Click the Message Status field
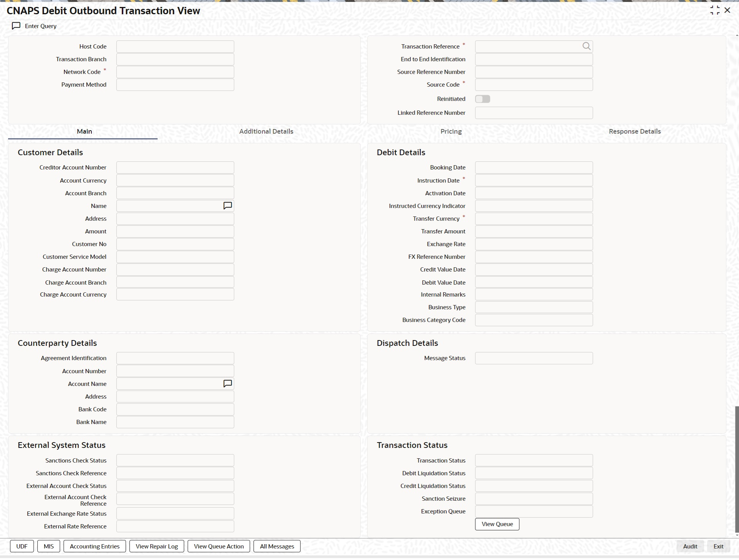Screen dimensions: 739x560 (x=534, y=358)
